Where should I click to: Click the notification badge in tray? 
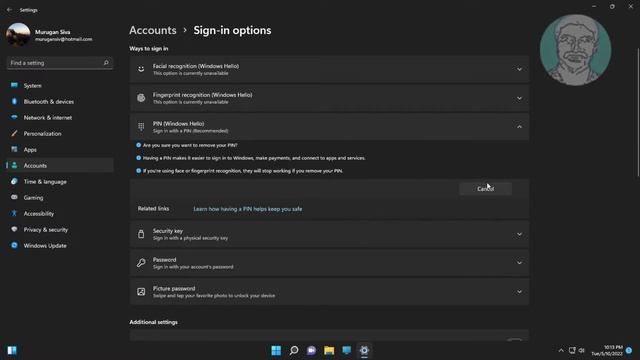[629, 351]
